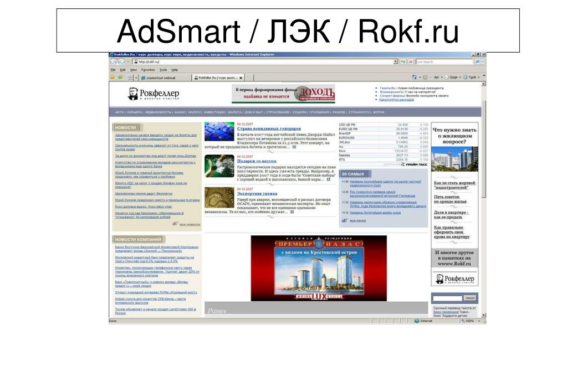This screenshot has width=567, height=392.
Task: Open the View menu
Action: click(x=134, y=70)
